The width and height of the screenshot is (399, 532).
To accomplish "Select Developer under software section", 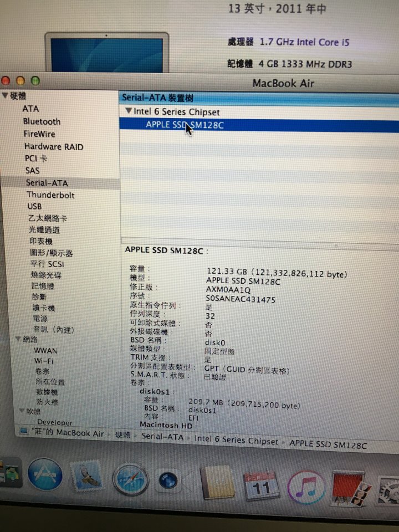I will point(55,422).
